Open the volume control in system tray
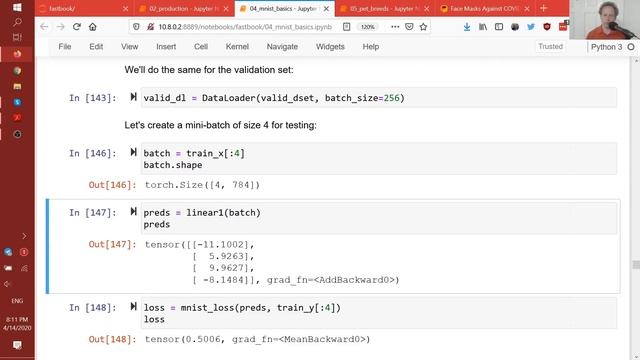Image resolution: width=640 pixels, height=360 pixels. tap(8, 284)
